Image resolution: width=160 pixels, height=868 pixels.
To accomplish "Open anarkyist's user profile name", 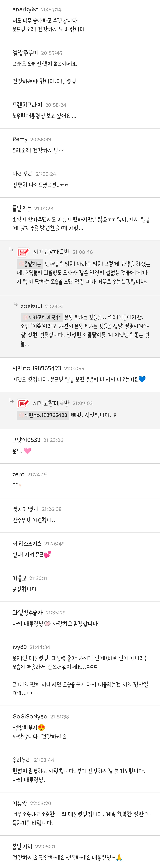I will click(25, 9).
